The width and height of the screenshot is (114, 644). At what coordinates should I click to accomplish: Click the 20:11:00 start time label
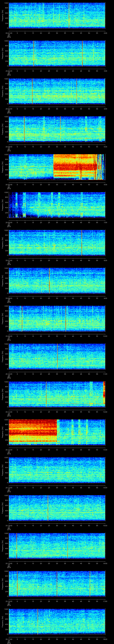9,412
